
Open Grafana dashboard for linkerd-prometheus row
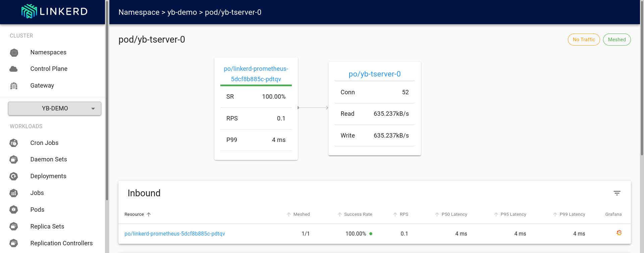[619, 233]
